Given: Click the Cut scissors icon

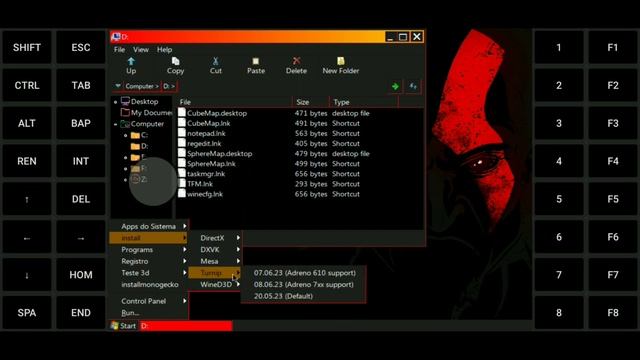Looking at the screenshot, I should 216,61.
